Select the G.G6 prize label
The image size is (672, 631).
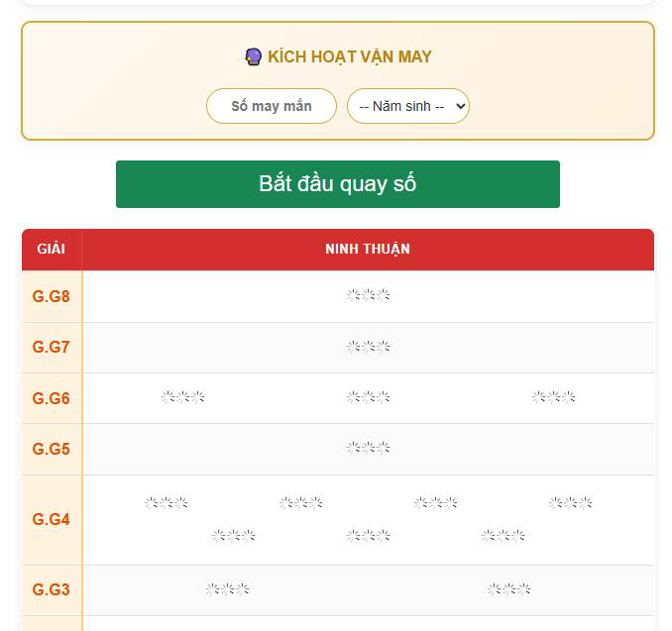tap(51, 398)
